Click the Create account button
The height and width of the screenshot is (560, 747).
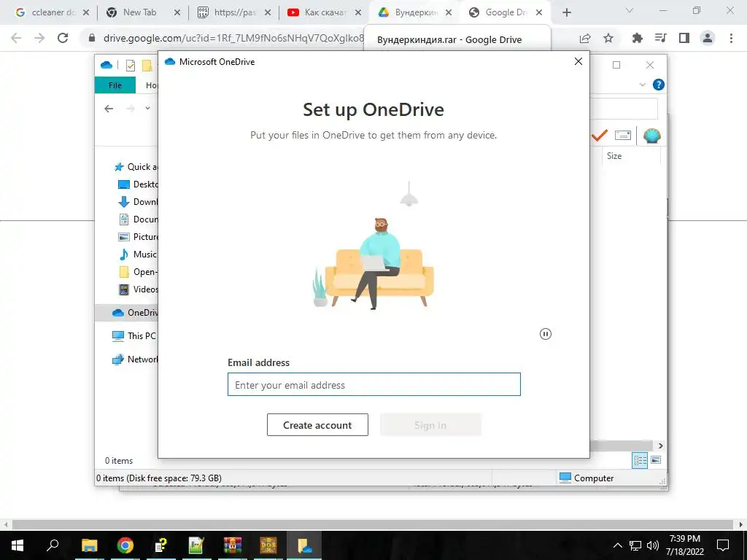pyautogui.click(x=317, y=425)
